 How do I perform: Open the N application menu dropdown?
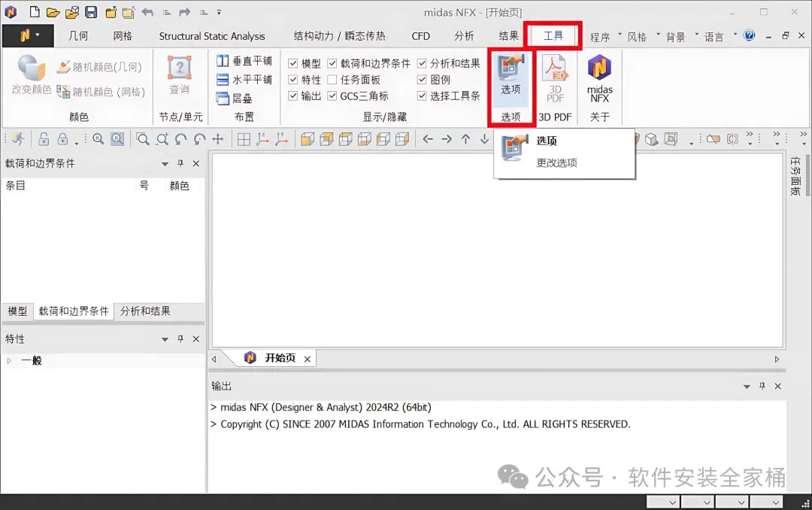pos(28,35)
